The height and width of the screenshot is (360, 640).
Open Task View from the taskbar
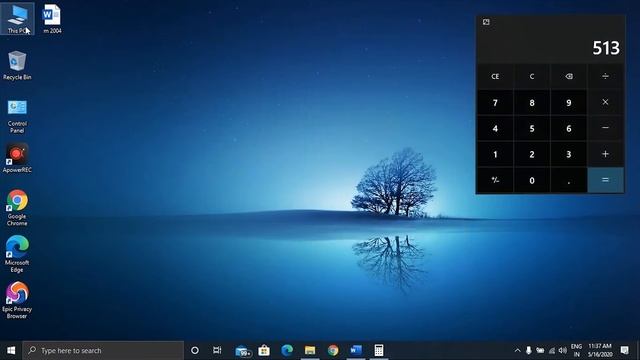tap(217, 350)
